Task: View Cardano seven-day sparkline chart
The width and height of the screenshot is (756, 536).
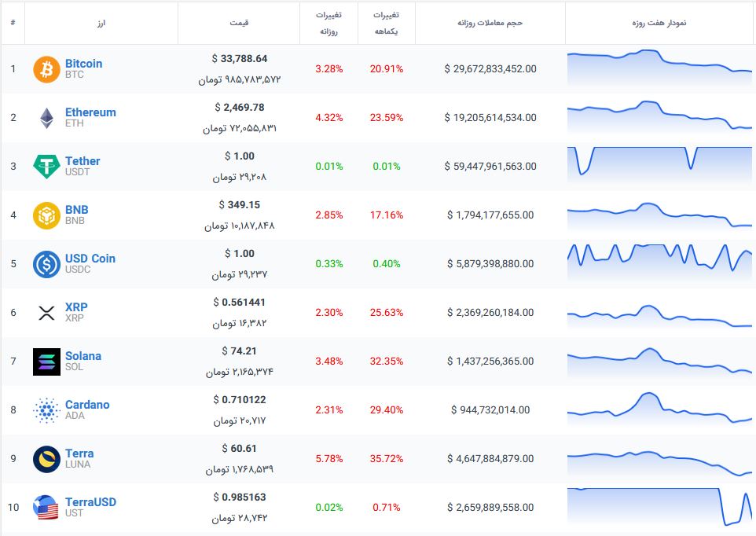Action: click(x=659, y=409)
